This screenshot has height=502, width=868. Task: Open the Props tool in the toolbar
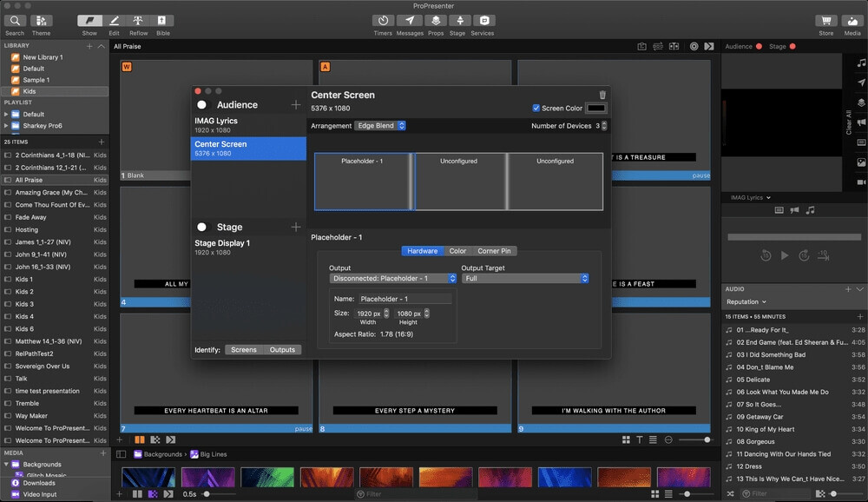(x=436, y=19)
